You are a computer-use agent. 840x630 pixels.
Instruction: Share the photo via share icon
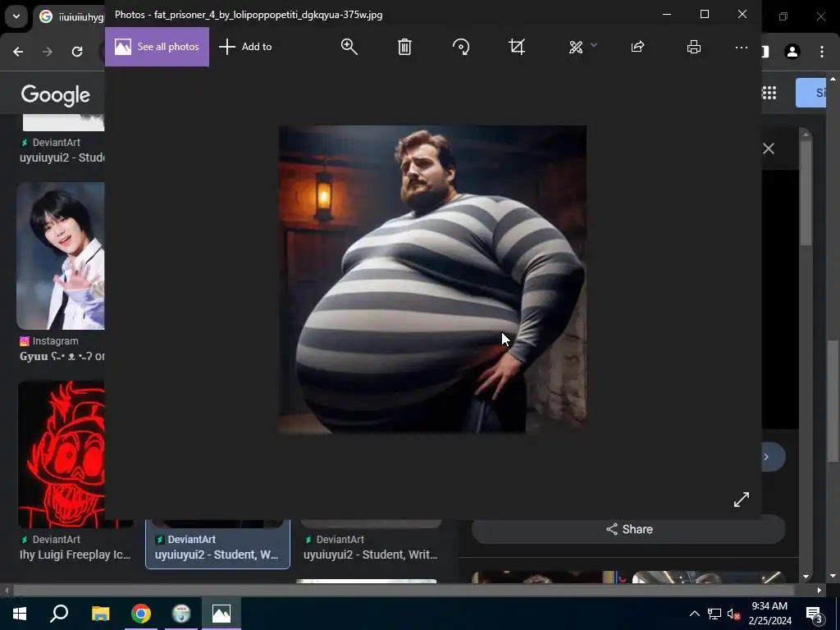click(x=637, y=47)
